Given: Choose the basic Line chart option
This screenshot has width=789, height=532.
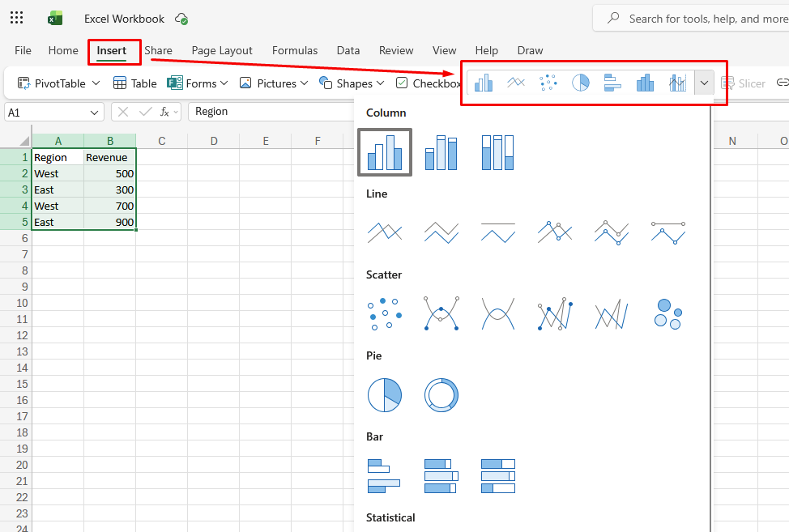Looking at the screenshot, I should 385,233.
